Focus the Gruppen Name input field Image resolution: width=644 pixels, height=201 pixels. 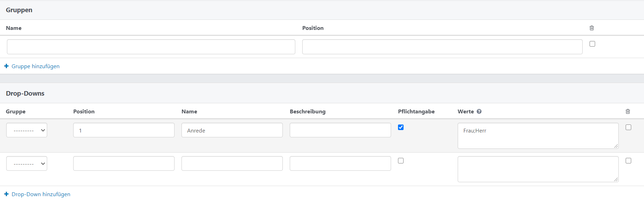coord(151,47)
